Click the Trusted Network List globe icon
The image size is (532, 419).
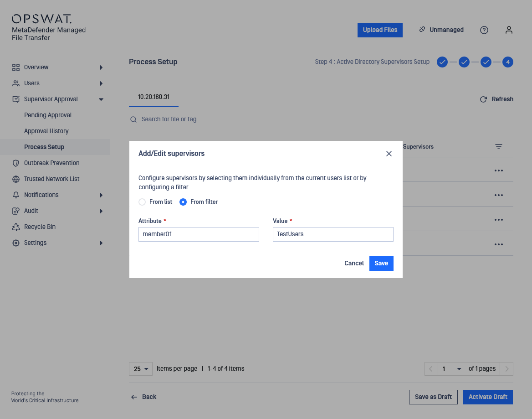point(16,179)
